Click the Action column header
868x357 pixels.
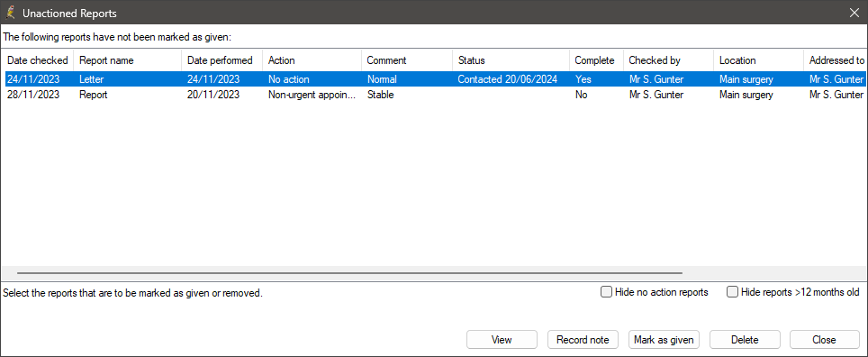312,60
